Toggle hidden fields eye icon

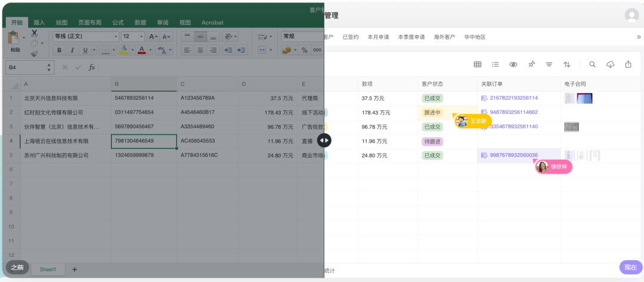pos(513,64)
